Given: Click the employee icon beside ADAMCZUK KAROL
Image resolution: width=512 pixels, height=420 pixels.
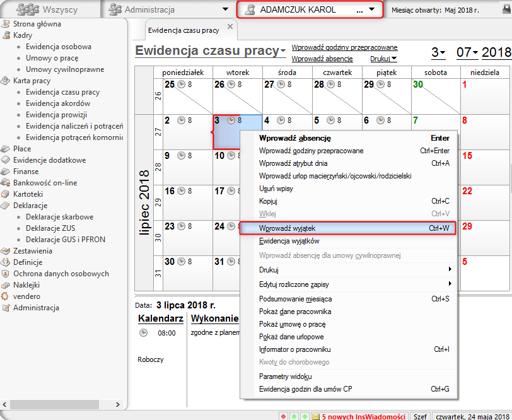Looking at the screenshot, I should pos(250,9).
